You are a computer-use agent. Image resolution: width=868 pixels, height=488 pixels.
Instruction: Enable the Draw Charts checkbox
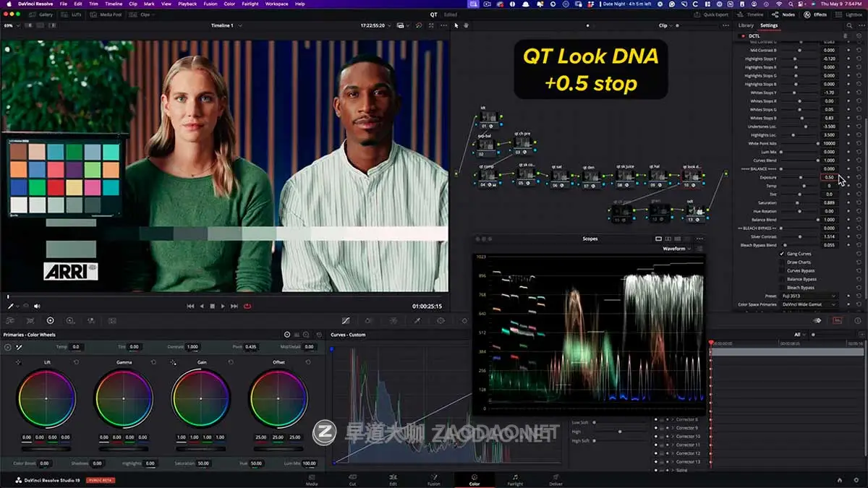tap(782, 262)
